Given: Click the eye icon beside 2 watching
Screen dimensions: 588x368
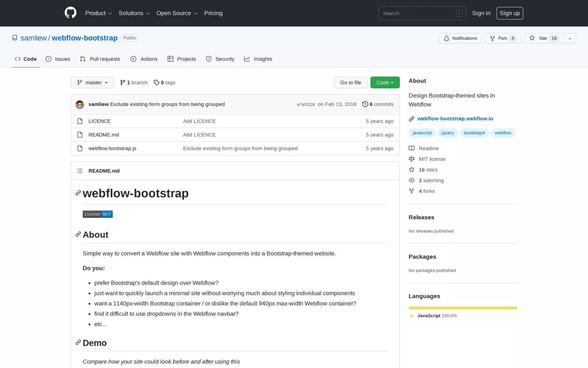Looking at the screenshot, I should tap(412, 180).
